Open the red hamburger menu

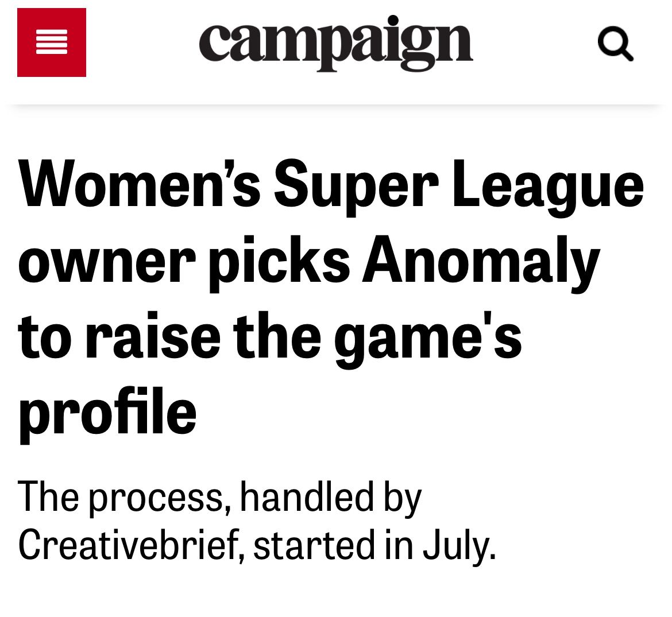(52, 42)
